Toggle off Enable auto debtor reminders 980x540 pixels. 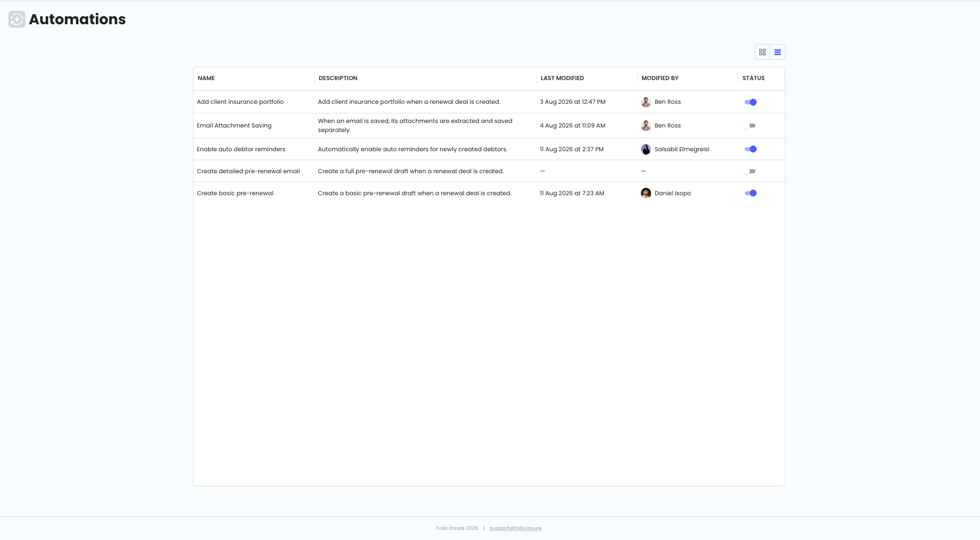750,150
